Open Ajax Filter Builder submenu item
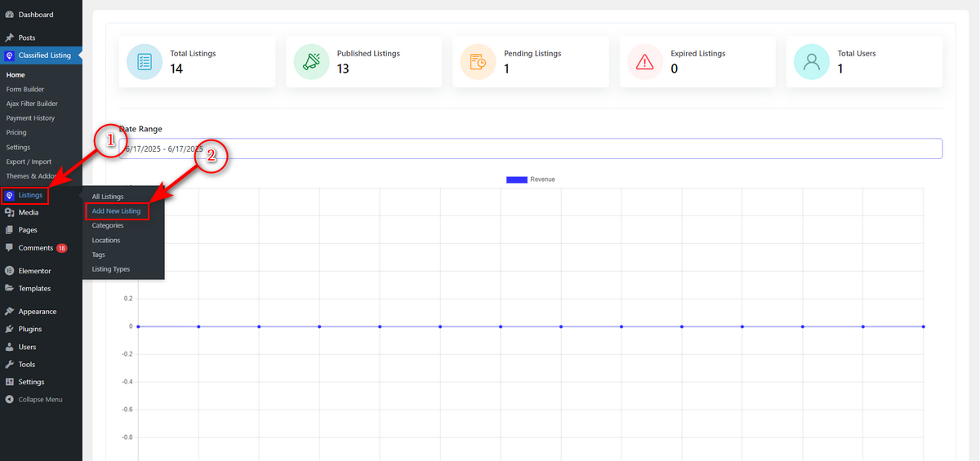Image resolution: width=980 pixels, height=461 pixels. pyautogui.click(x=32, y=104)
